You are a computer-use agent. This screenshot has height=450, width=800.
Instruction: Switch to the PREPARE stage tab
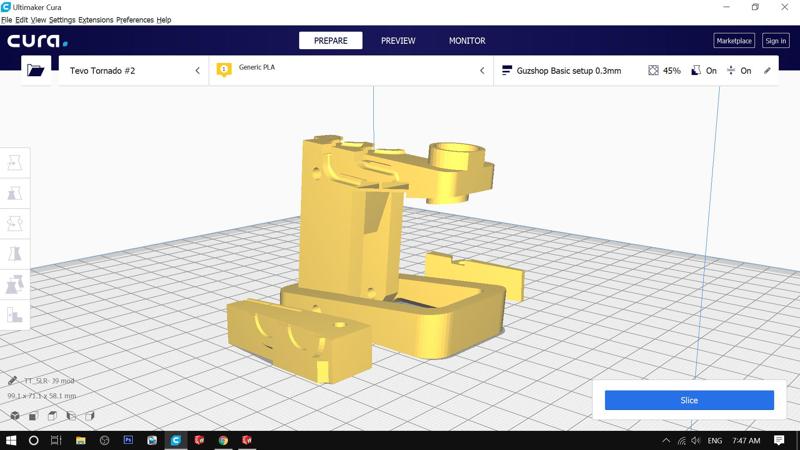(331, 41)
